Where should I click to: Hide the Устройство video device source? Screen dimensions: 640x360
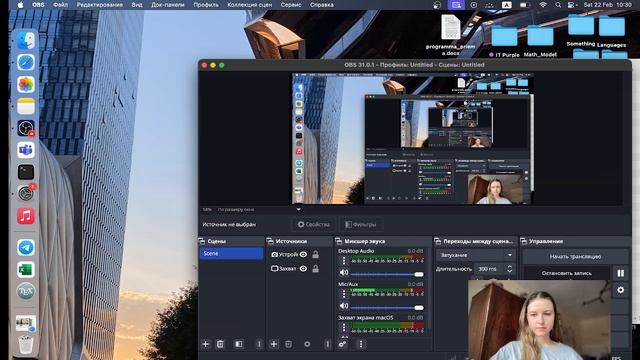pyautogui.click(x=303, y=254)
